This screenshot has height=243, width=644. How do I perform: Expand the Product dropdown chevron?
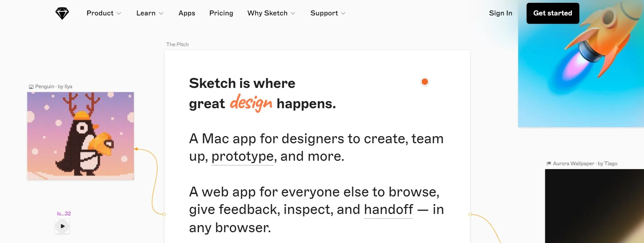(119, 13)
